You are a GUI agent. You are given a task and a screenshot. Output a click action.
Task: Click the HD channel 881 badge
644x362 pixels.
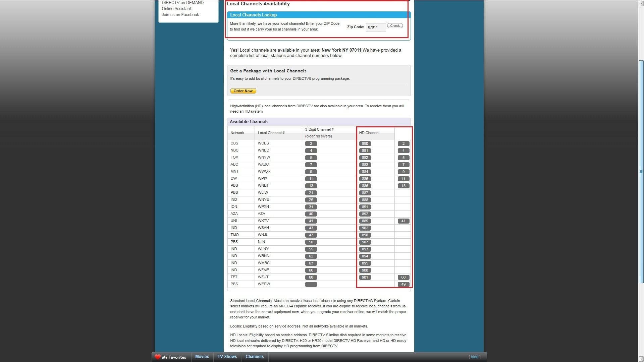(365, 150)
